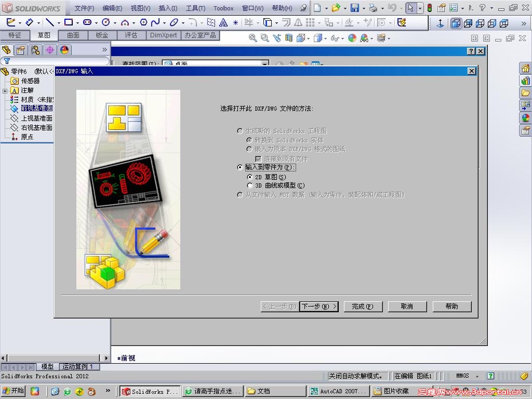Click the Rebuild traffic light icon
This screenshot has height=399, width=532.
[x=430, y=8]
